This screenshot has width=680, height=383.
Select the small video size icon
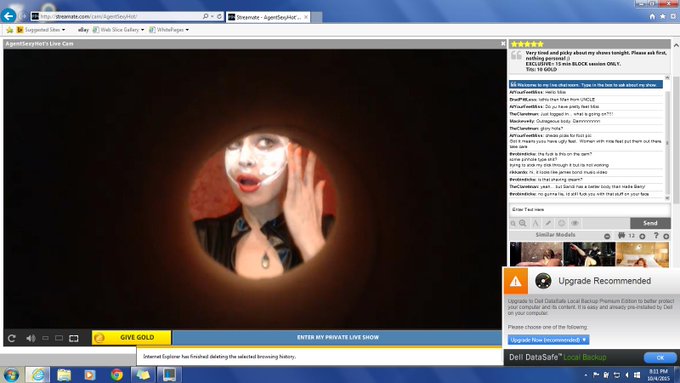click(x=45, y=338)
